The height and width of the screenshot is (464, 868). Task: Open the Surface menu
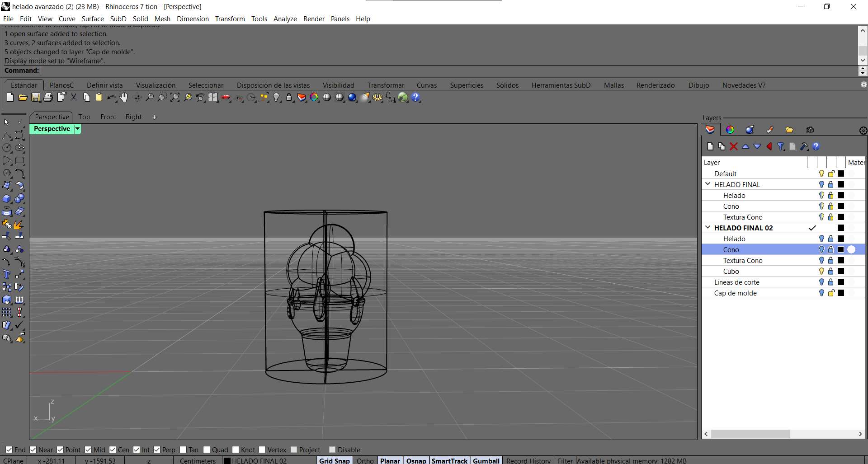tap(93, 19)
